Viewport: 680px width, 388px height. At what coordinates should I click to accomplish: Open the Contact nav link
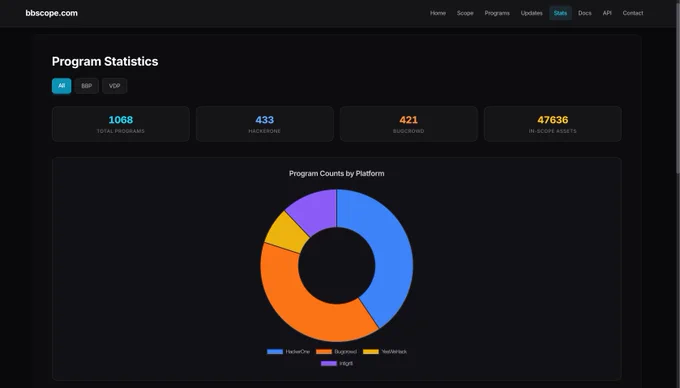[633, 13]
